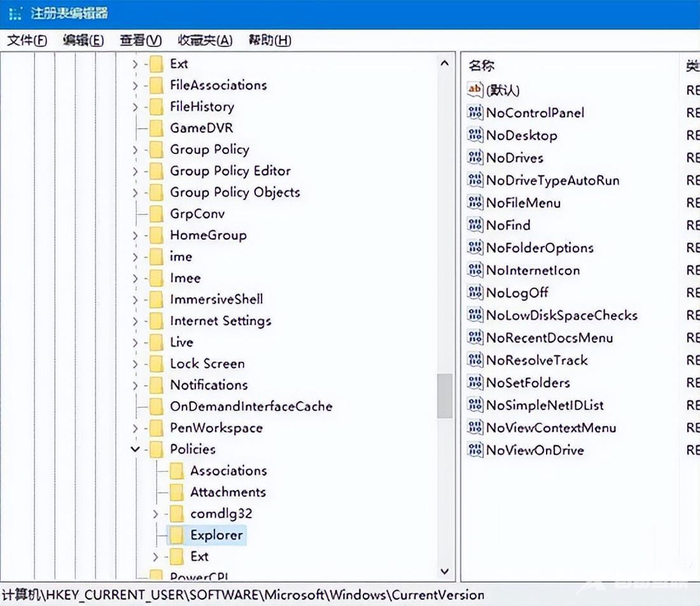The height and width of the screenshot is (606, 700).
Task: Click the NoDesktop value icon
Action: (x=475, y=134)
